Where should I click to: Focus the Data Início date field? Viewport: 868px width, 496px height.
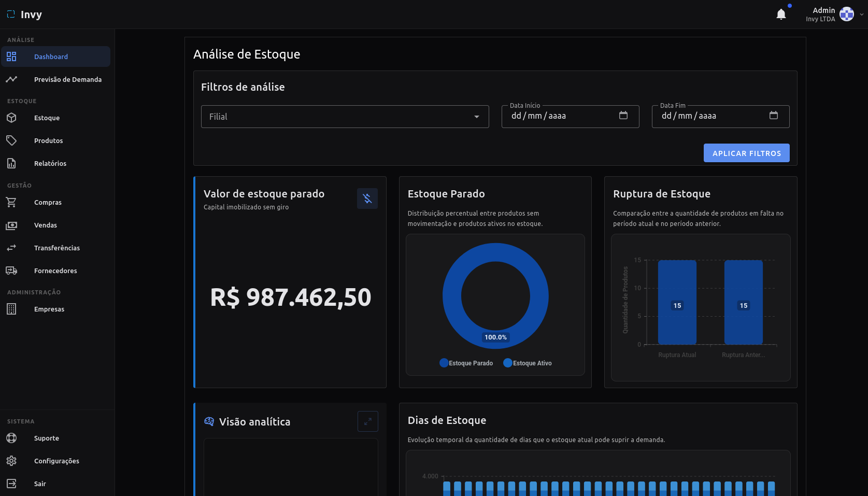[x=570, y=116]
